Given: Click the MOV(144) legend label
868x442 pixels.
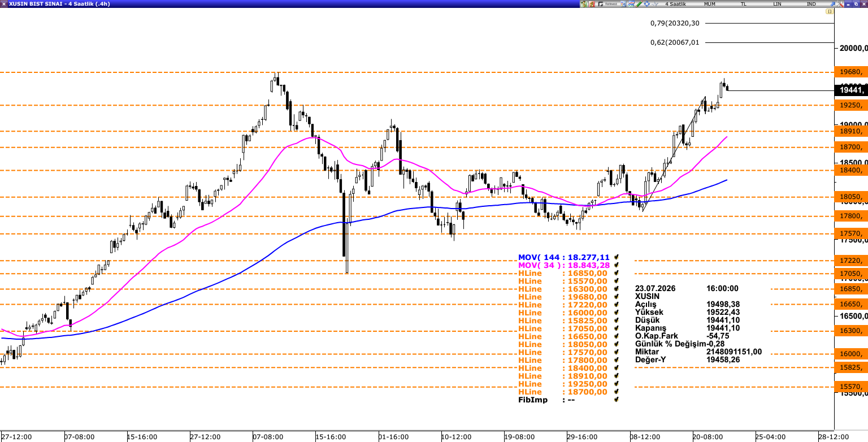Looking at the screenshot, I should 564,257.
